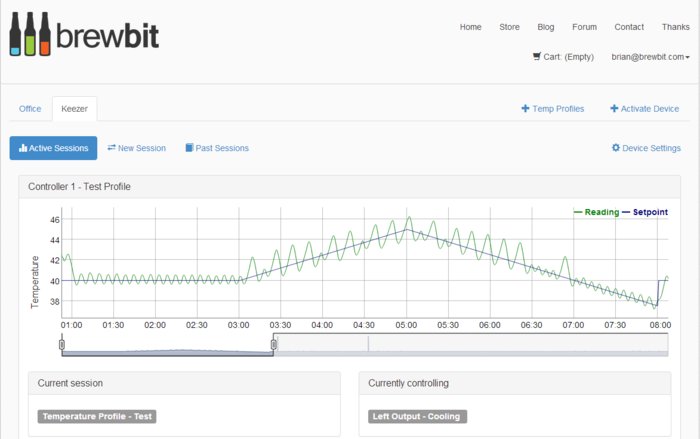Screen dimensions: 700x439
Task: Click the brewbit bottles logo
Action: click(30, 34)
